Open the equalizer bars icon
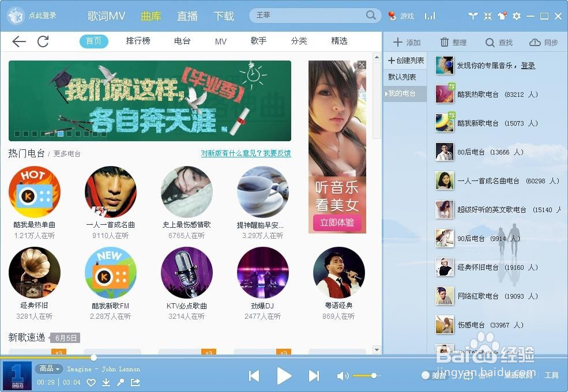Viewport: 568px width, 392px height. [430, 16]
